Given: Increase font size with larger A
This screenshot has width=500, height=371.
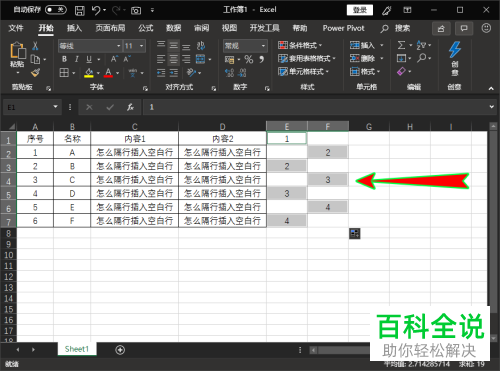Looking at the screenshot, I should 114,59.
